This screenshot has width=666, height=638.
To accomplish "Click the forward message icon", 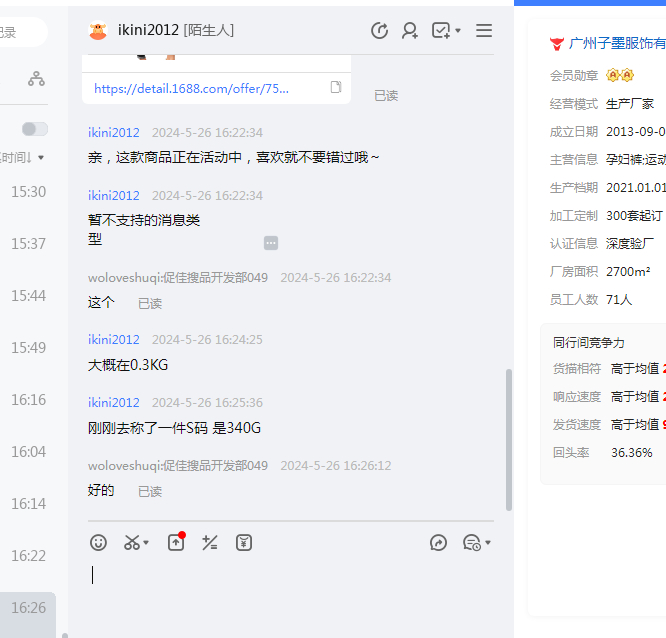I will tap(438, 542).
